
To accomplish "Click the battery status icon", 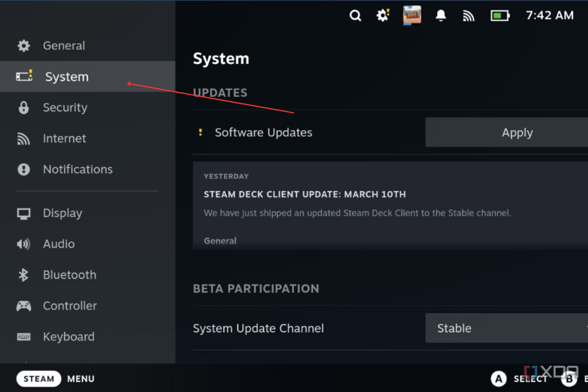I will 500,15.
